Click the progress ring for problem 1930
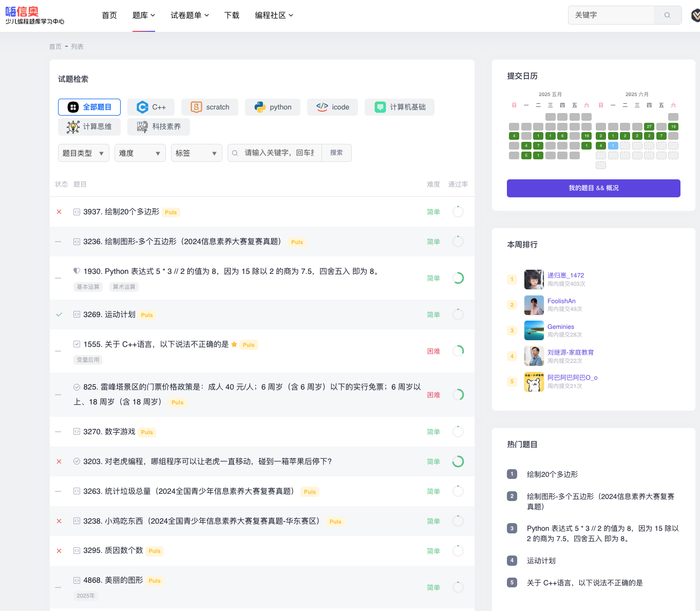The image size is (700, 611). 458,277
